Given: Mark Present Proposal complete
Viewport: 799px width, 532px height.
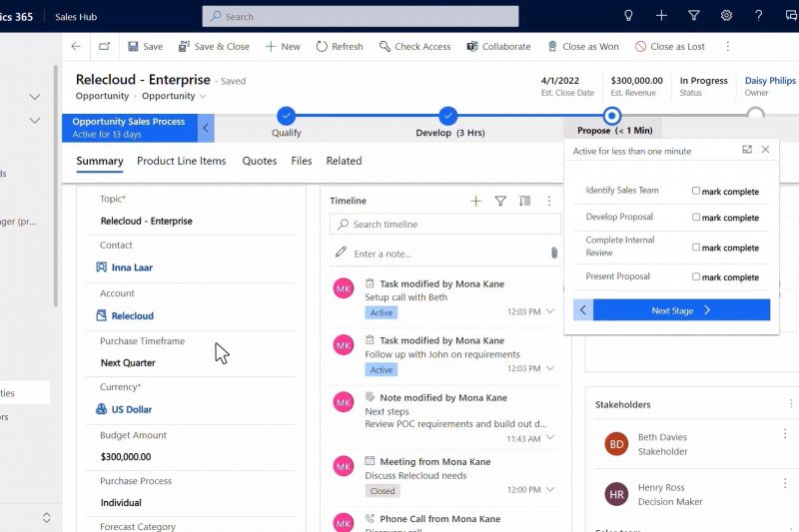Looking at the screenshot, I should [695, 276].
